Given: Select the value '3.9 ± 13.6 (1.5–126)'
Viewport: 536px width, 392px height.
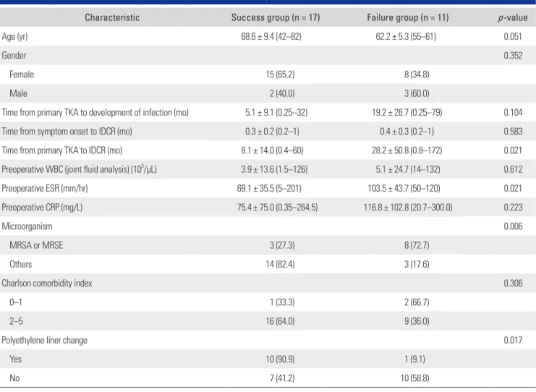Looking at the screenshot, I should coord(274,169).
